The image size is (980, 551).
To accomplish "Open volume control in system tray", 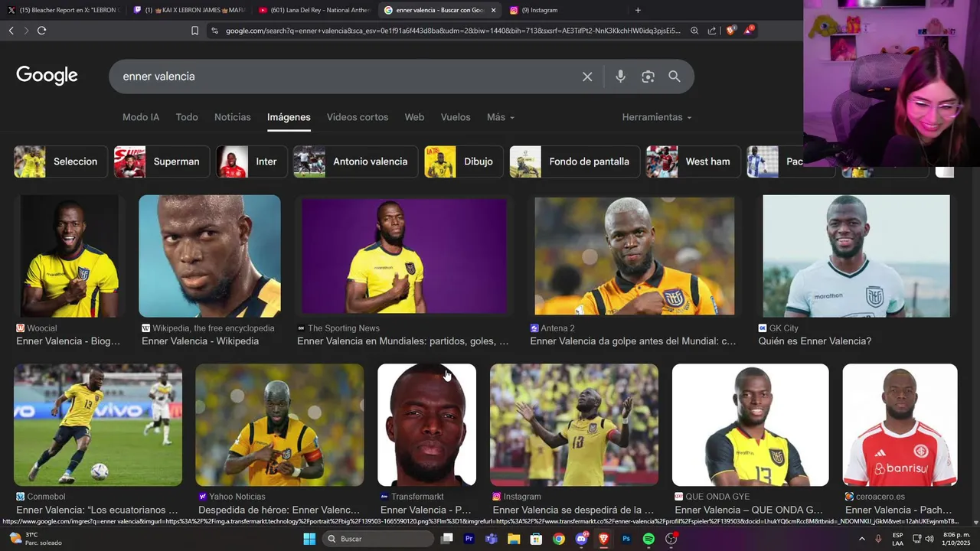I will tap(929, 539).
